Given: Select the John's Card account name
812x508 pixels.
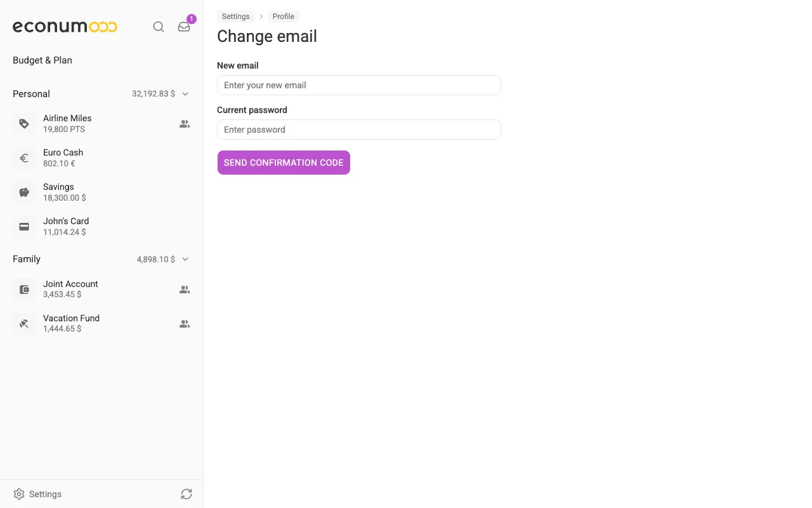Looking at the screenshot, I should pos(66,221).
